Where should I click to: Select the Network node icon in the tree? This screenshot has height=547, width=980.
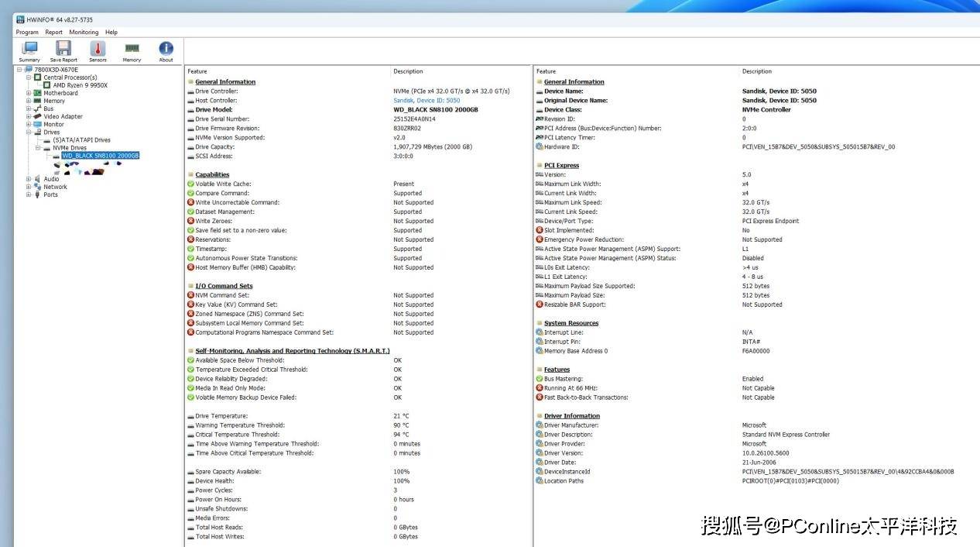[37, 187]
